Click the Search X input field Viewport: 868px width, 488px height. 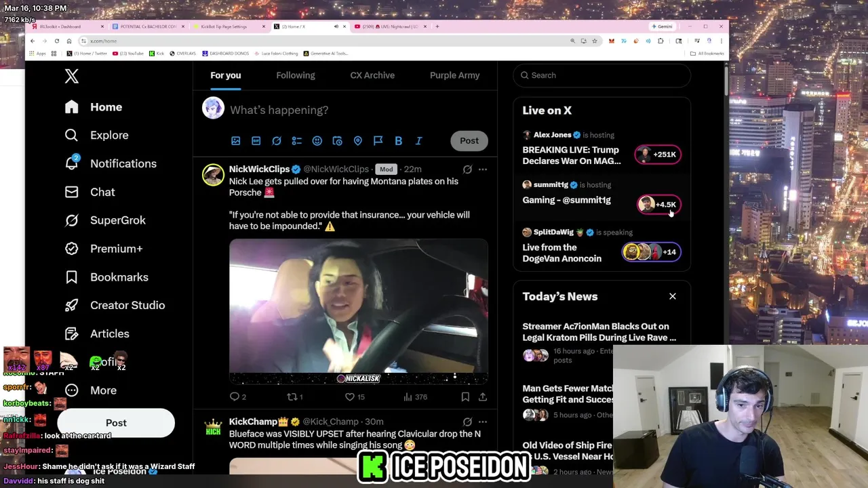(x=602, y=75)
